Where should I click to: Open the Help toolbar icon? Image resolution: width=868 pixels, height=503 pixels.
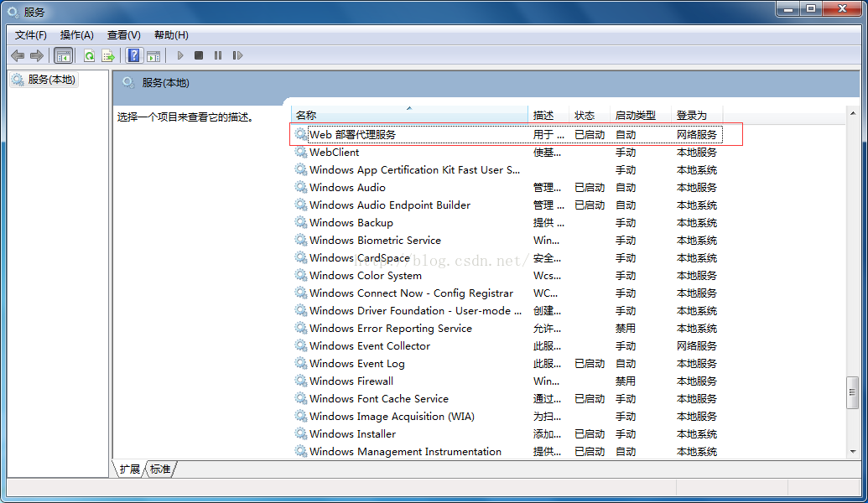pyautogui.click(x=134, y=55)
